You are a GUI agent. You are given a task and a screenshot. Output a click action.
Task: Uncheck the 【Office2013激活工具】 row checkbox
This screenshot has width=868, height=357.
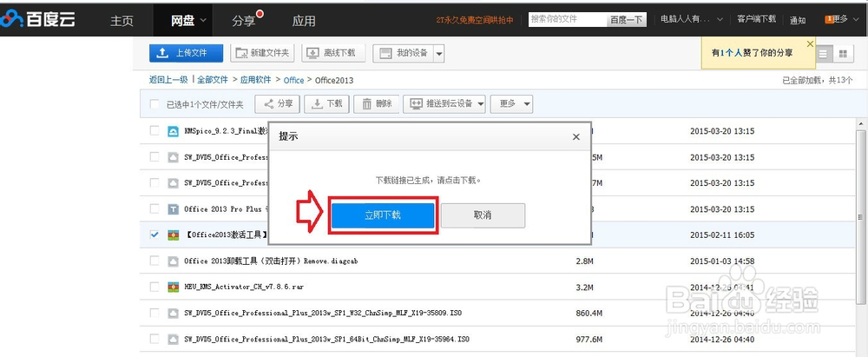tap(155, 235)
